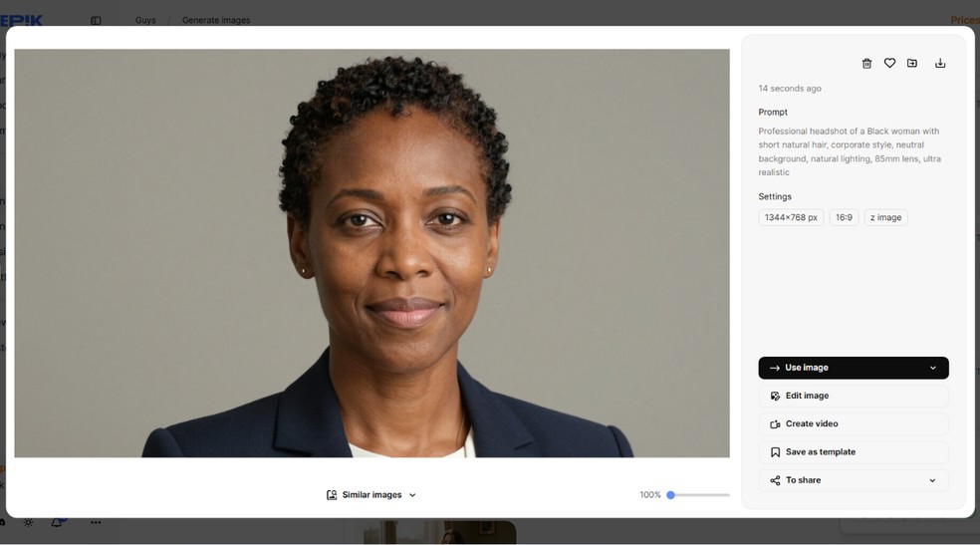Delete the image with the trash icon
This screenshot has width=980, height=545.
click(866, 63)
